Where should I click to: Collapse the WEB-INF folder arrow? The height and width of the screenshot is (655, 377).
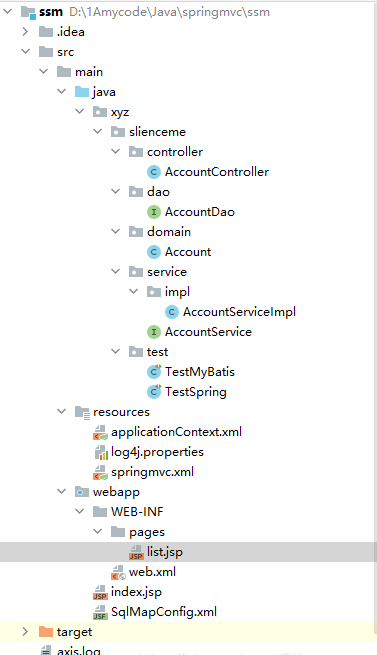(x=79, y=511)
